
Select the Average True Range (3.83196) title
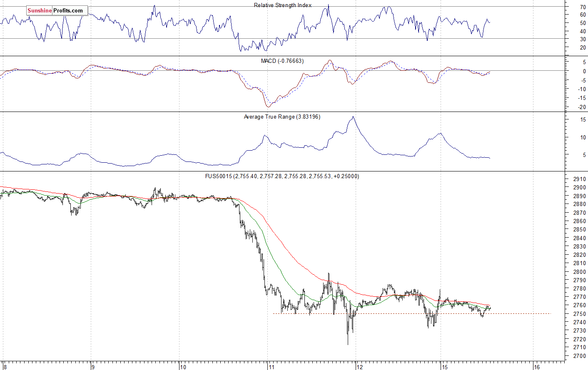[x=282, y=117]
